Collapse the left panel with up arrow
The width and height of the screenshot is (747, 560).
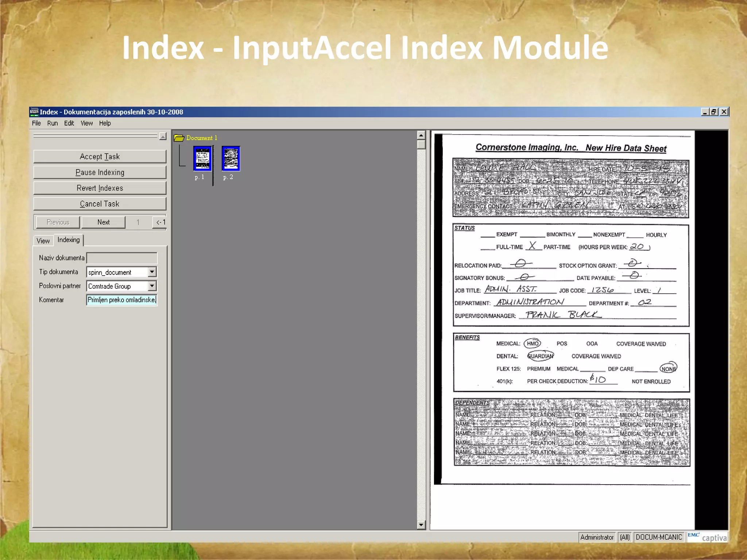point(163,136)
